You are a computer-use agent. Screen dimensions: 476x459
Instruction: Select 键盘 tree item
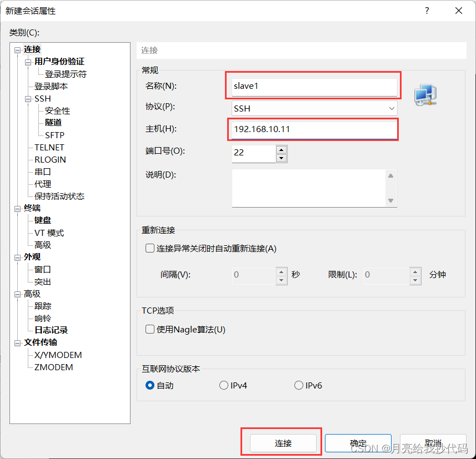coord(43,220)
